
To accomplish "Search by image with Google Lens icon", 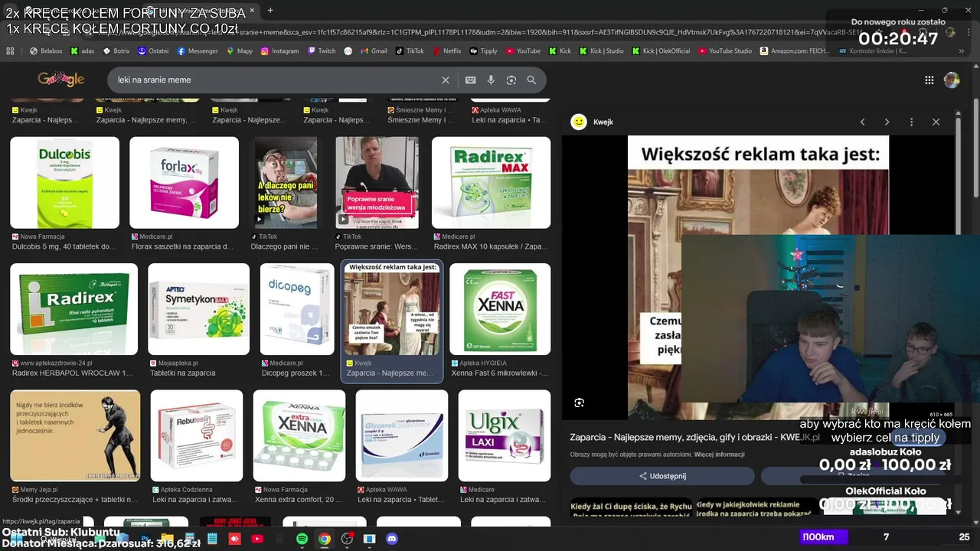I will [x=511, y=80].
